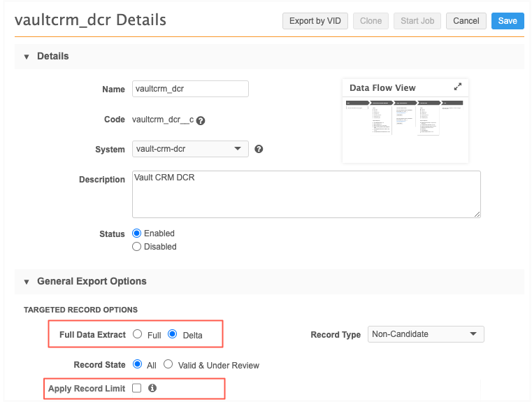This screenshot has height=402, width=532.
Task: Click the Export by VID button
Action: pyautogui.click(x=315, y=21)
